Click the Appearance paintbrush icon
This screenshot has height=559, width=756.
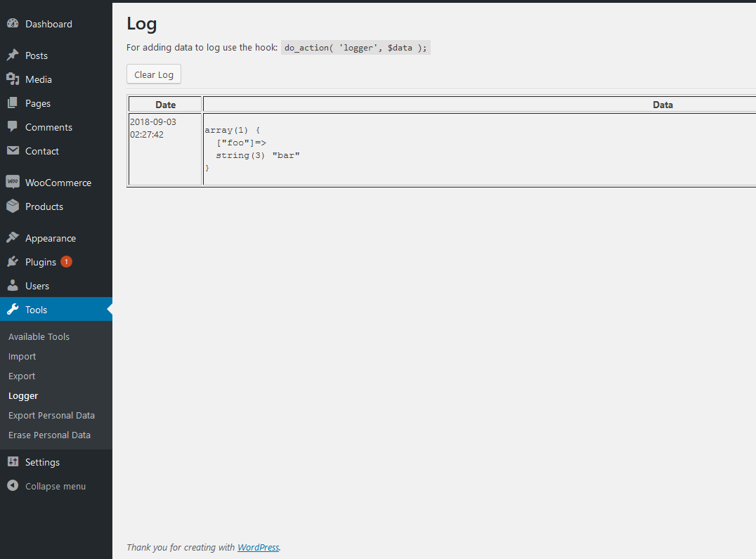[13, 238]
